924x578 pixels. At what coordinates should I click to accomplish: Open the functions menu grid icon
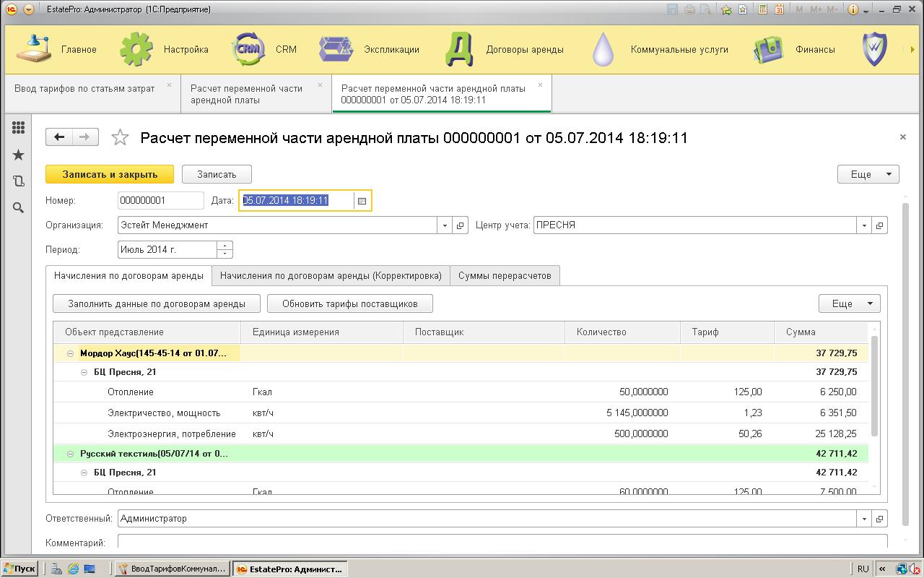point(19,128)
